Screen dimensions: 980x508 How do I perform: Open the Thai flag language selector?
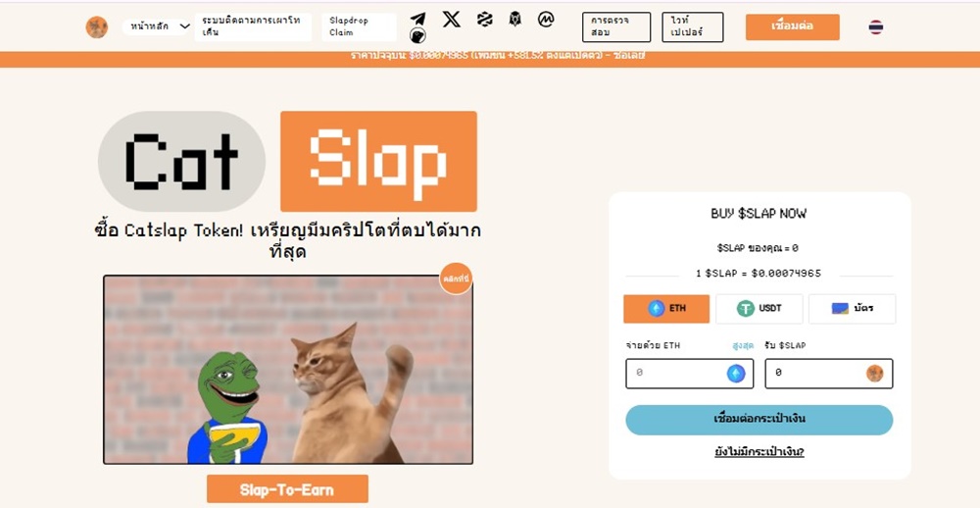point(875,26)
